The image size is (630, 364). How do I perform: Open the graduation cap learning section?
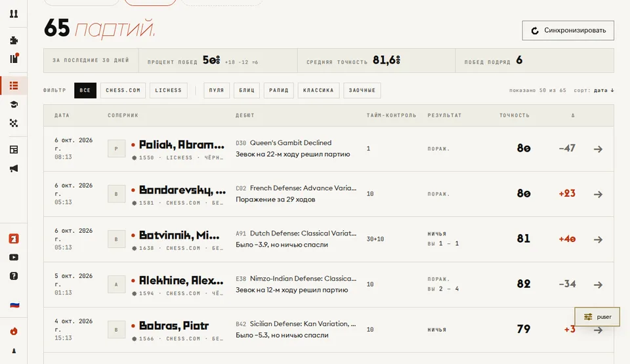(x=14, y=104)
